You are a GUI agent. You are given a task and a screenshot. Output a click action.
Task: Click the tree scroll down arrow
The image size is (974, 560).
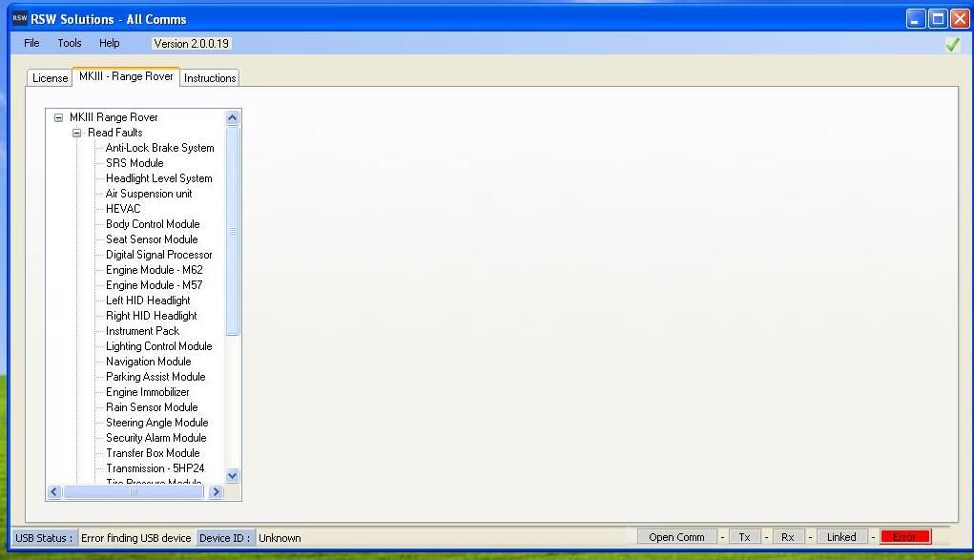tap(233, 476)
